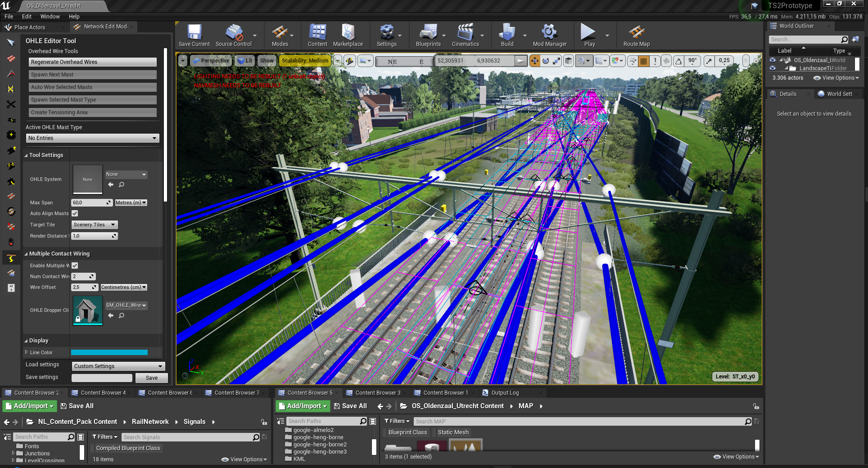
Task: Toggle Auto Align Masts checkbox
Action: 75,213
